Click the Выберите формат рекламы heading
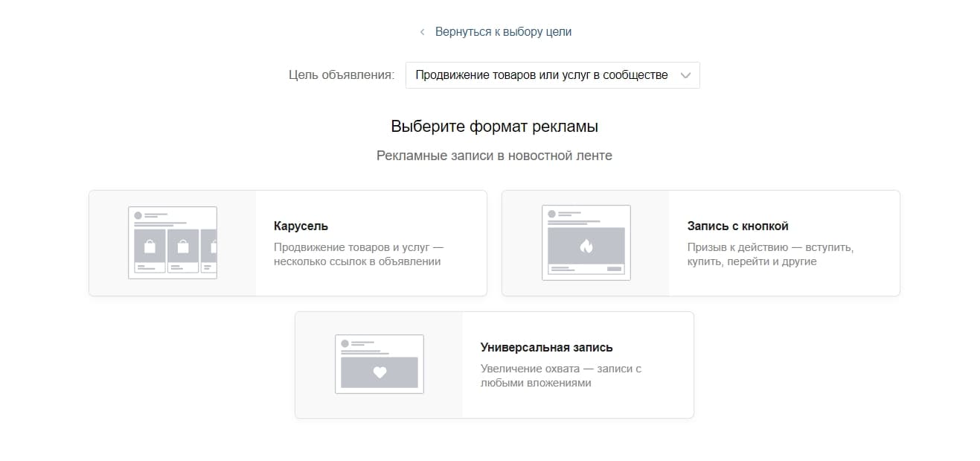Image resolution: width=980 pixels, height=461 pixels. point(493,125)
